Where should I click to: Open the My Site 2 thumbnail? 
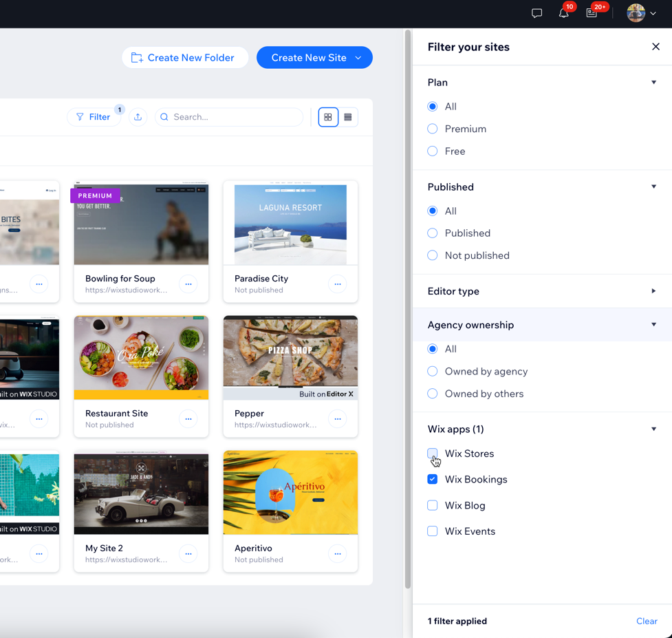[141, 493]
